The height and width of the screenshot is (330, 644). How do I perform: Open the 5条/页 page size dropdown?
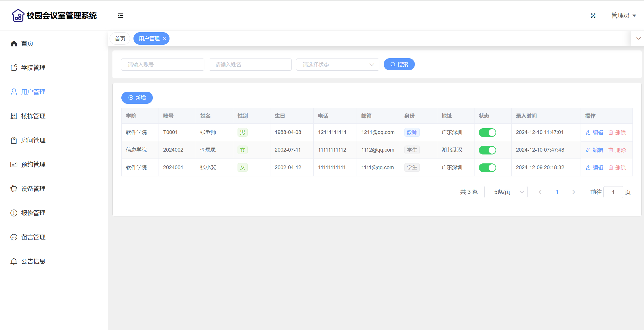[506, 192]
